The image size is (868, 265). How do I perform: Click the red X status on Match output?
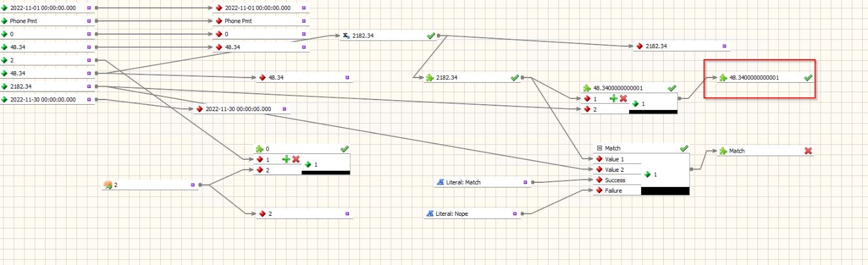808,150
